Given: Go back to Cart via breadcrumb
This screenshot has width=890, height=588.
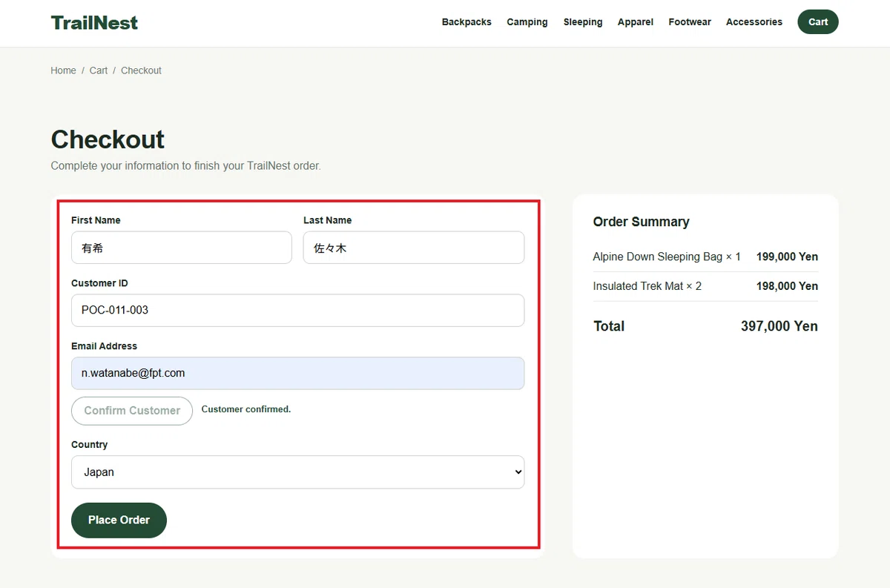Looking at the screenshot, I should pos(99,70).
